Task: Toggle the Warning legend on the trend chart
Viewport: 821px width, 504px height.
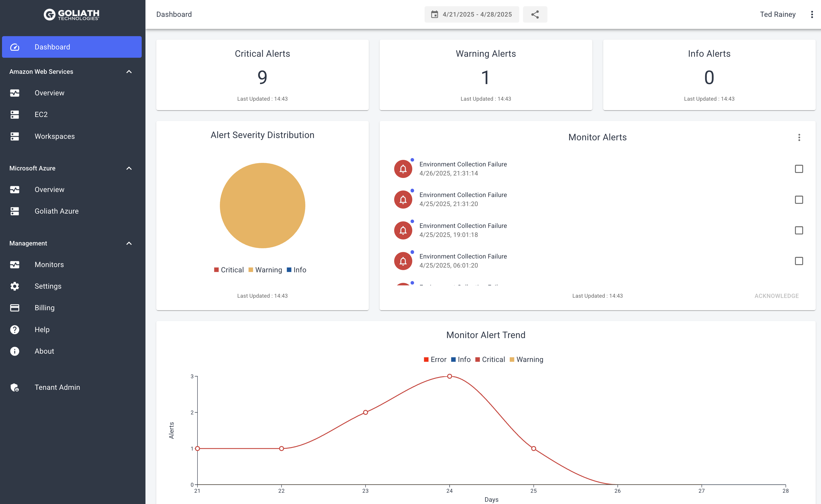Action: (x=526, y=359)
